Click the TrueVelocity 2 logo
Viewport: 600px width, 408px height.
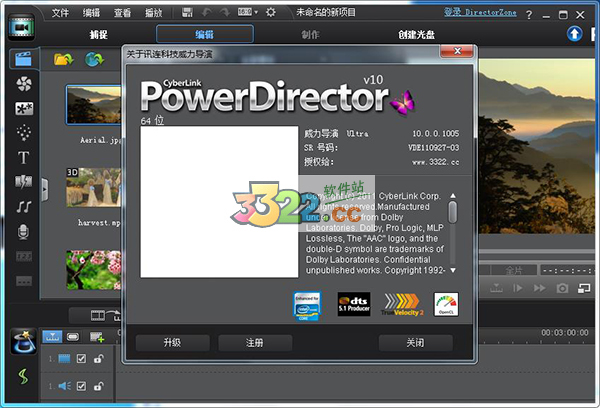point(402,305)
